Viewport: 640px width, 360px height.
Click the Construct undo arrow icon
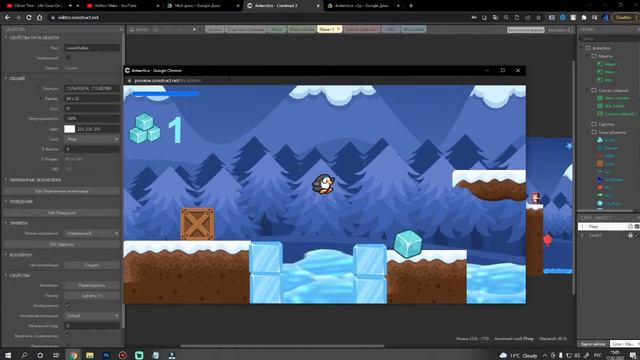pos(167,29)
